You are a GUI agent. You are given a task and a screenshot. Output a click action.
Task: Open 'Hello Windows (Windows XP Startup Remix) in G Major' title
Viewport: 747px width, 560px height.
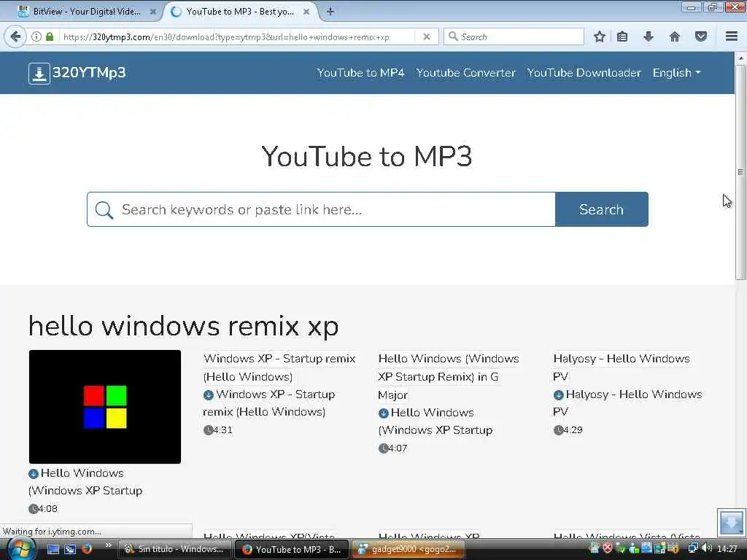tap(449, 377)
